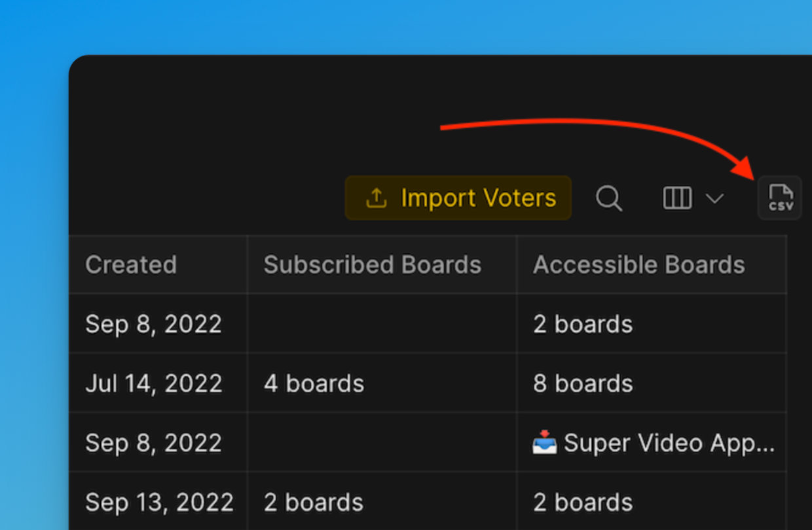Image resolution: width=812 pixels, height=530 pixels.
Task: Open search to filter voters
Action: tap(608, 198)
